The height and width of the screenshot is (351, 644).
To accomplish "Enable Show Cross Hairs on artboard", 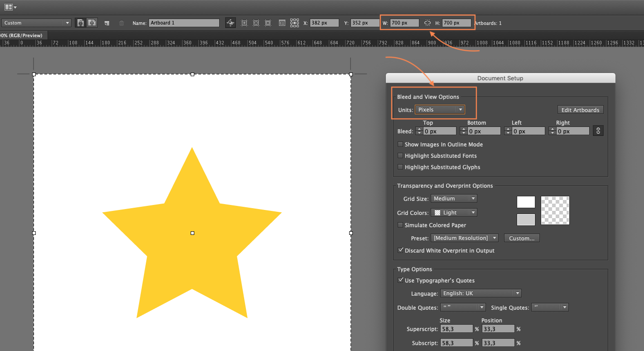I will (256, 23).
